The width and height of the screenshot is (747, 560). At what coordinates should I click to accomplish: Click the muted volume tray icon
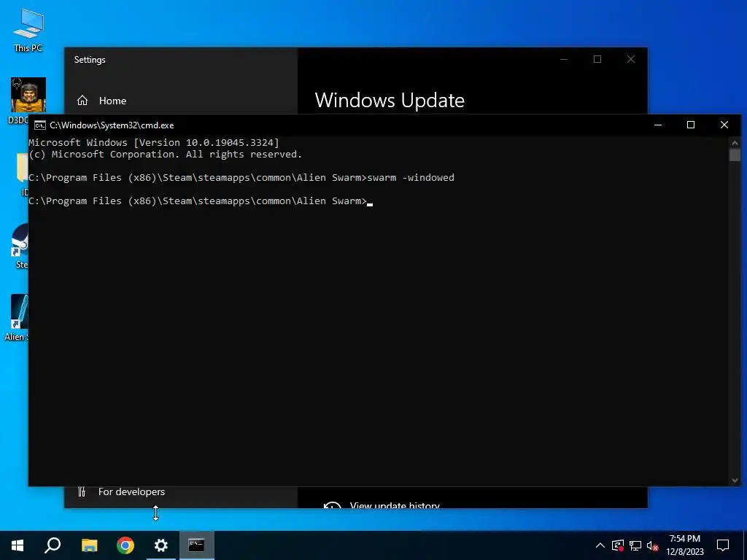coord(653,545)
